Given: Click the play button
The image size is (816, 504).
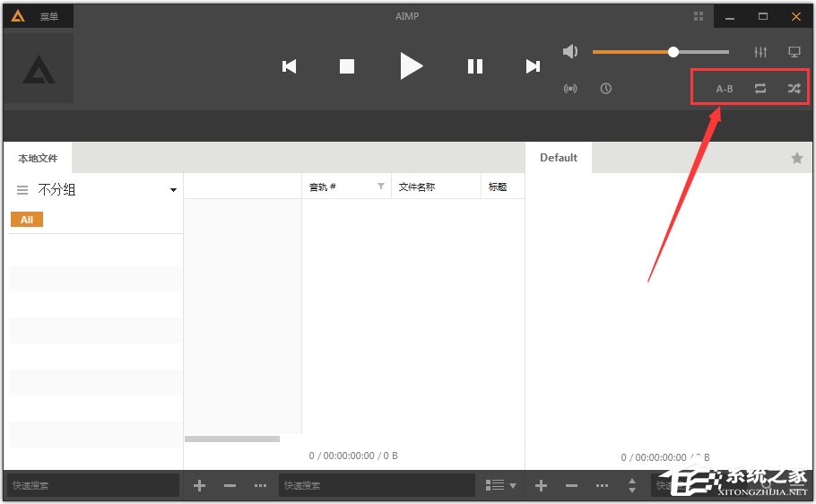Looking at the screenshot, I should coord(411,65).
